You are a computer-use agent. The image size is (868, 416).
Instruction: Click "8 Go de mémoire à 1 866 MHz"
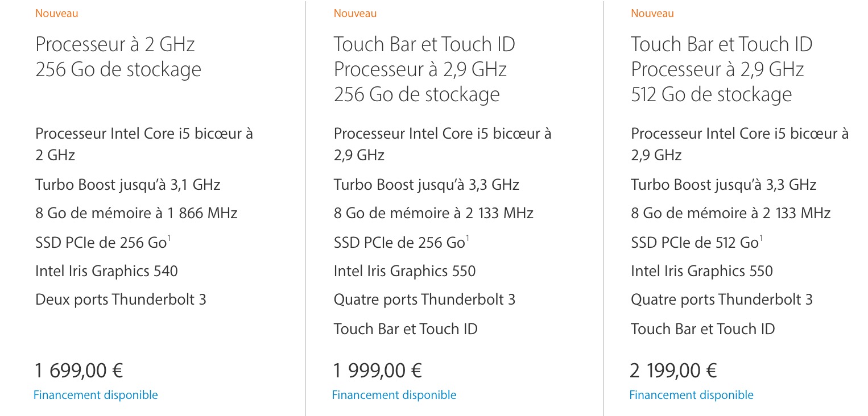tap(136, 213)
